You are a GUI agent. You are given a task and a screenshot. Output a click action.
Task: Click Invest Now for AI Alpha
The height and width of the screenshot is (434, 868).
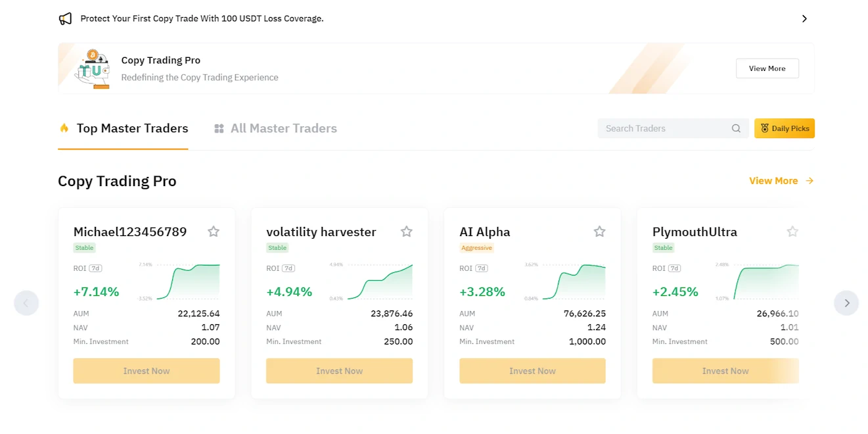(532, 371)
